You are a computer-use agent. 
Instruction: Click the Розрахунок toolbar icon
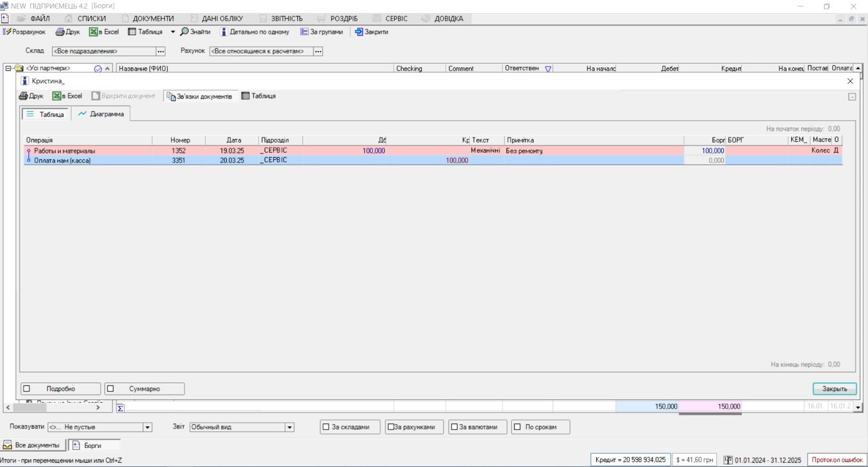(7, 32)
